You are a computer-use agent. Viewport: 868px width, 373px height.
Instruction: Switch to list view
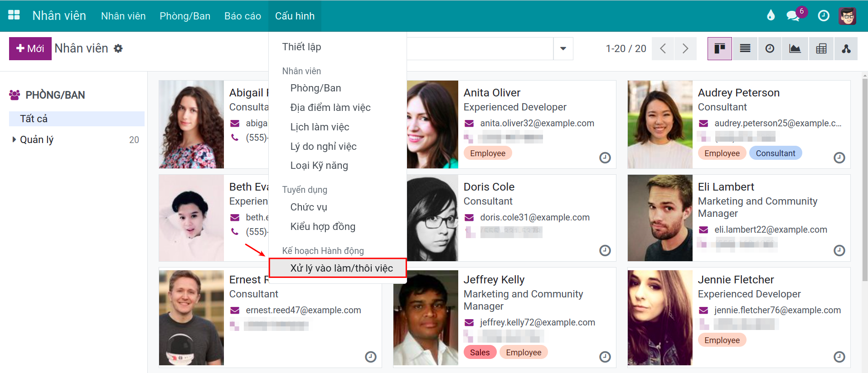point(745,48)
